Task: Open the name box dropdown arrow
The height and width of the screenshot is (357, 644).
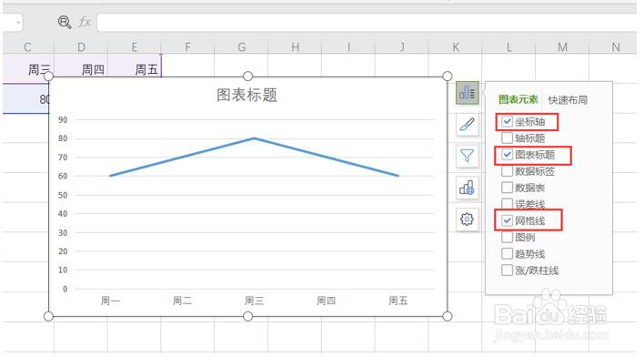Action: click(x=18, y=22)
